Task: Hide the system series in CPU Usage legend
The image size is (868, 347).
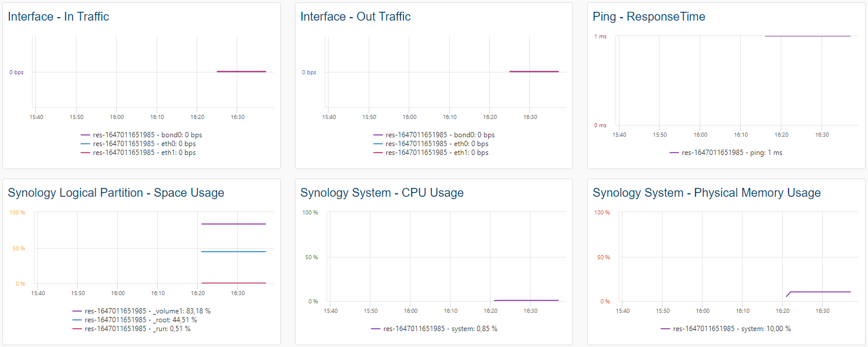Action: pos(435,329)
